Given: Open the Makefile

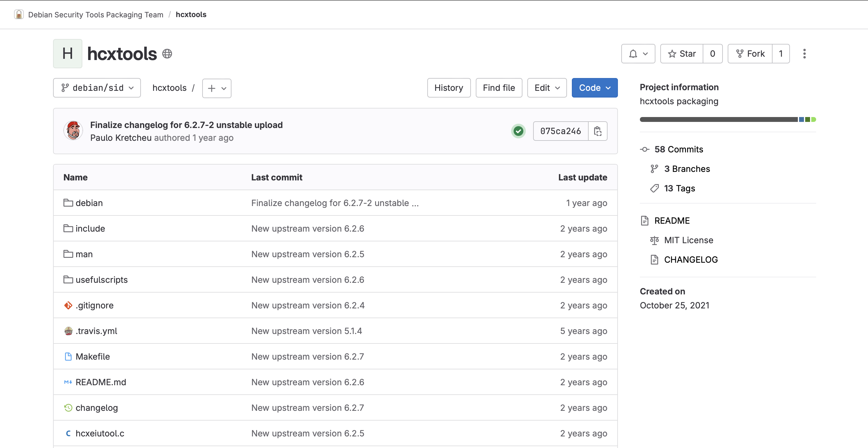Looking at the screenshot, I should tap(93, 357).
